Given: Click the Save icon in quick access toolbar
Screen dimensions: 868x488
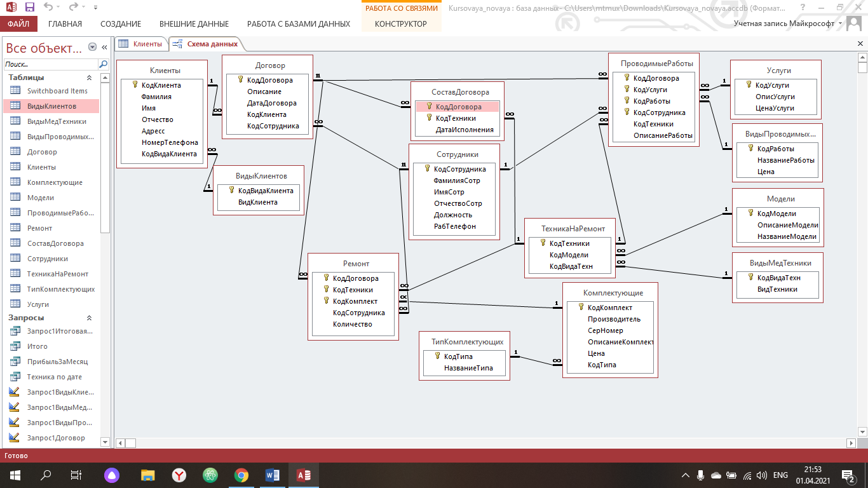Looking at the screenshot, I should (x=29, y=8).
